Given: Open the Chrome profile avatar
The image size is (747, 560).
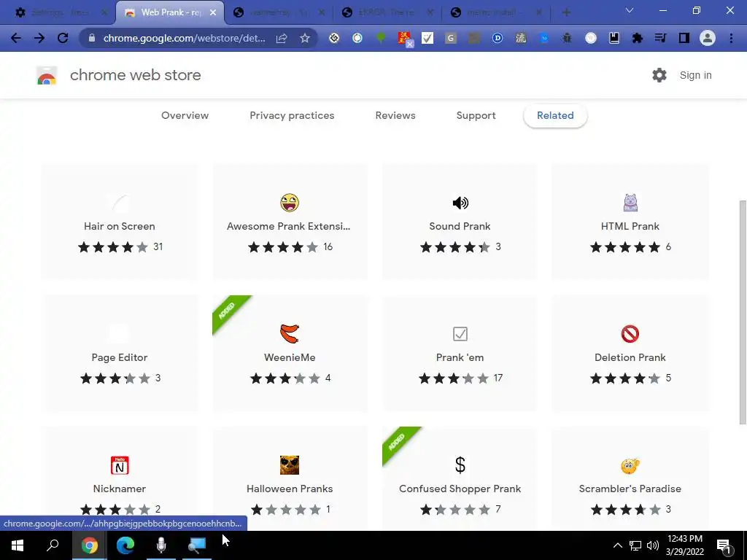Looking at the screenshot, I should (708, 38).
